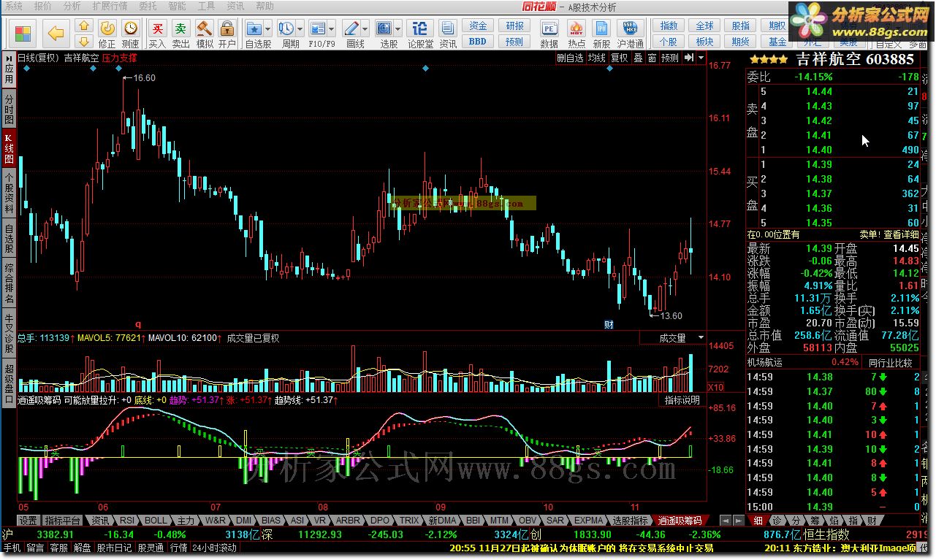Click the colorful home grid icon
This screenshot has height=560, width=936.
click(x=23, y=34)
